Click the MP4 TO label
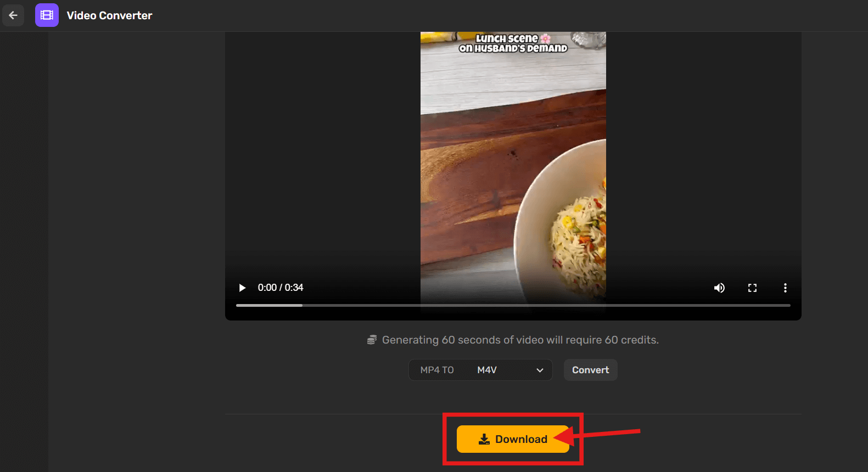Screen dimensions: 868x472 (x=437, y=370)
